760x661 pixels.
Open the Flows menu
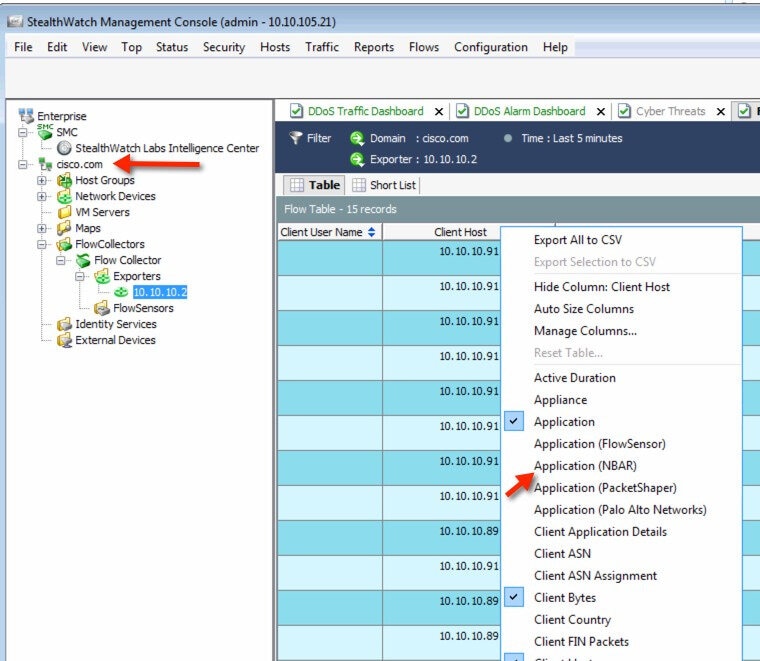pyautogui.click(x=424, y=47)
